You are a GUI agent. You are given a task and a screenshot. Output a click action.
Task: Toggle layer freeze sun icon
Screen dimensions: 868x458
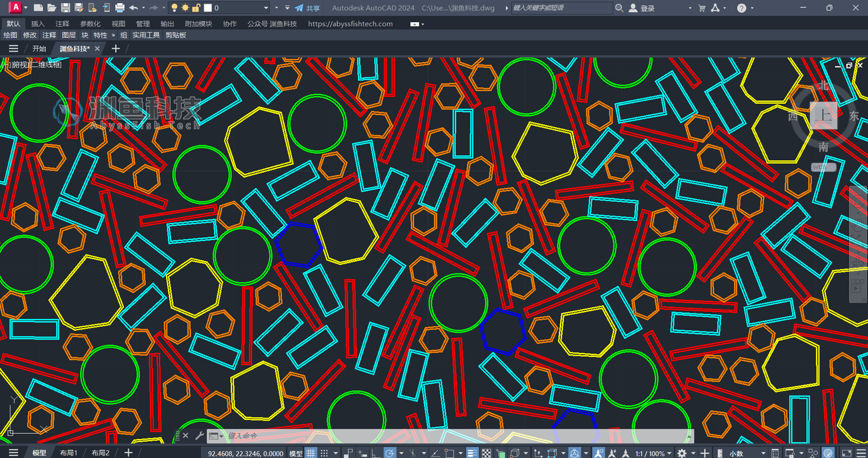[x=185, y=8]
